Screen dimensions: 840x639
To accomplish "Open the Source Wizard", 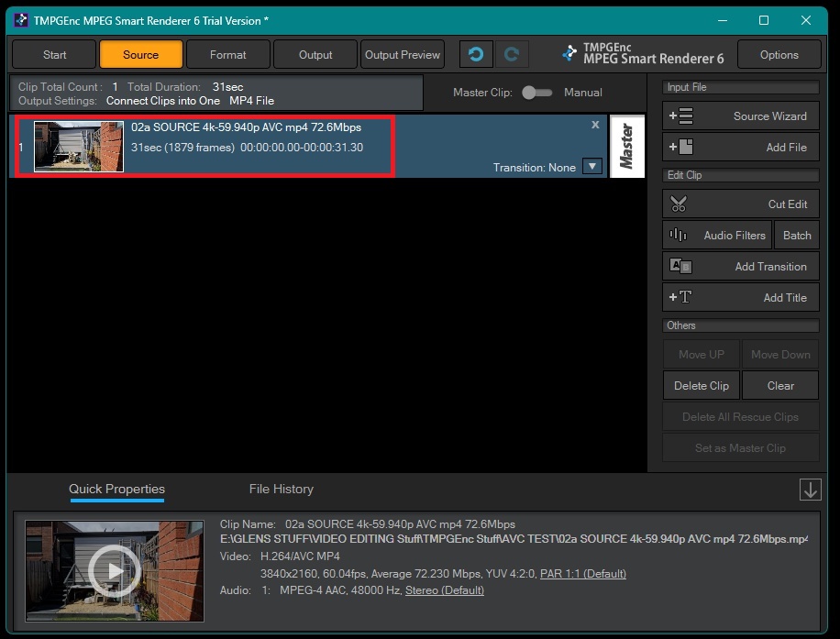I will point(740,116).
